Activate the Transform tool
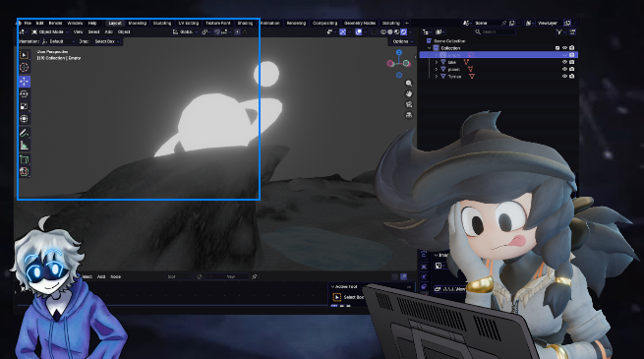 [x=25, y=119]
